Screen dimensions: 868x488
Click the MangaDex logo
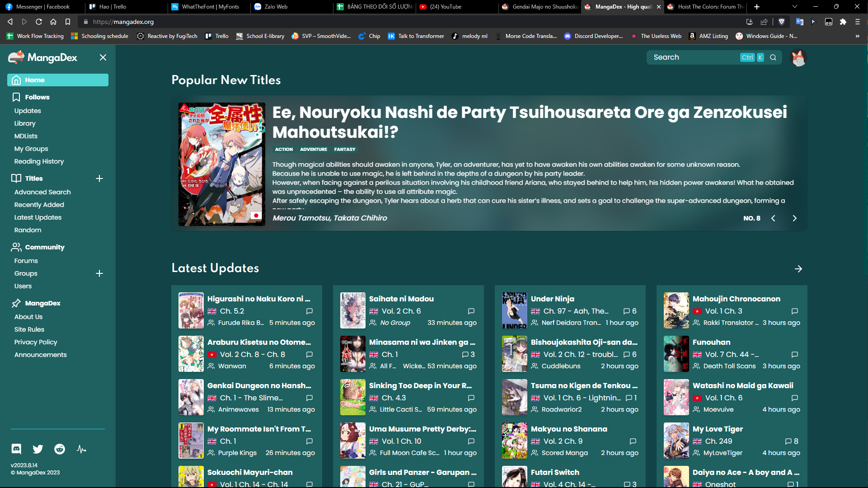[42, 57]
